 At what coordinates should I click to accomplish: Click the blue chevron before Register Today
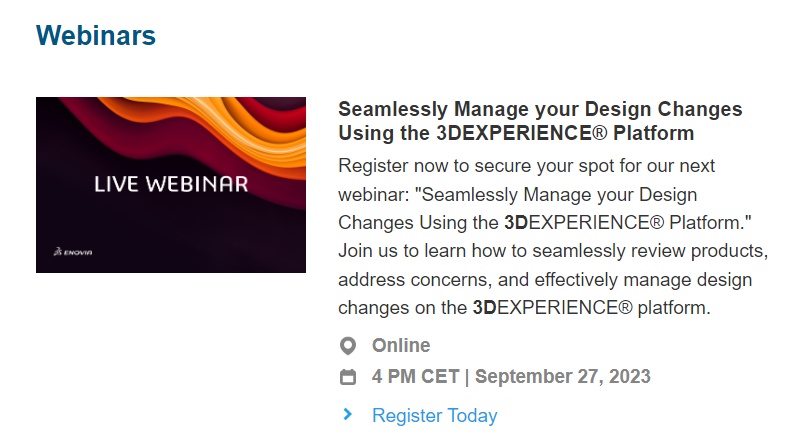(x=348, y=414)
